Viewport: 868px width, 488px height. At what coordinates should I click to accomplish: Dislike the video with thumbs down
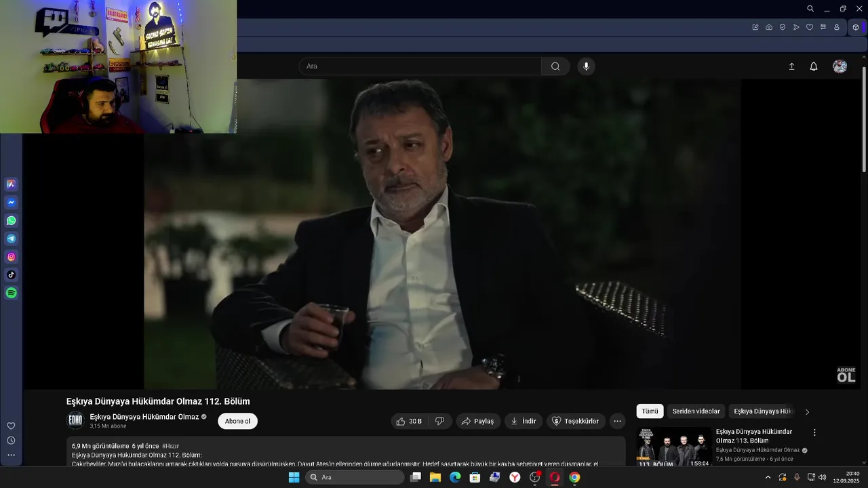click(x=439, y=421)
